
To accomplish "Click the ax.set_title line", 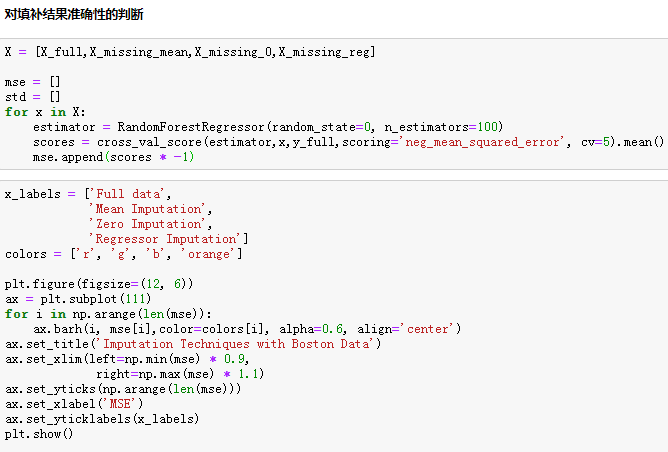I will click(x=193, y=343).
